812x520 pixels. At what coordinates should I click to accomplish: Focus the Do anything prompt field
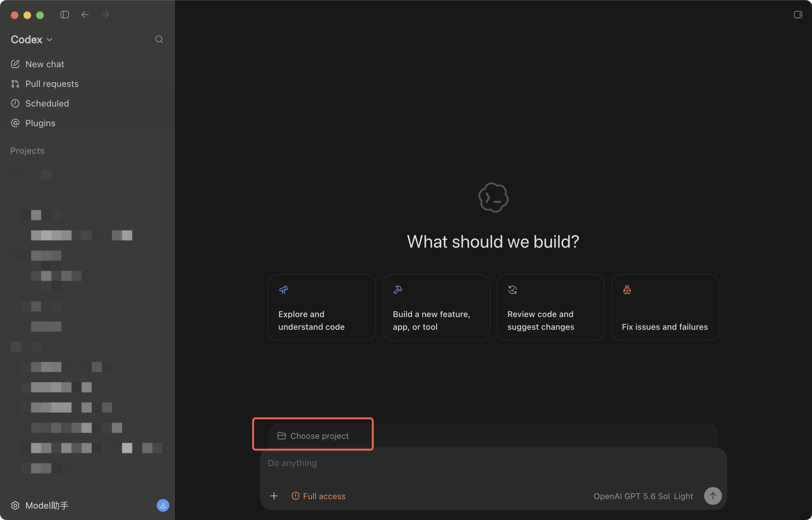pyautogui.click(x=493, y=463)
